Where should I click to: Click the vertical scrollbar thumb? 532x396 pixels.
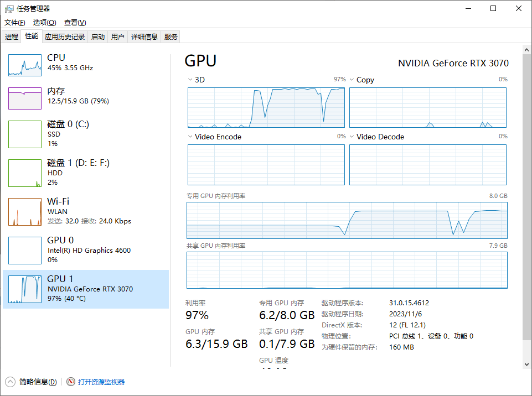[526, 197]
